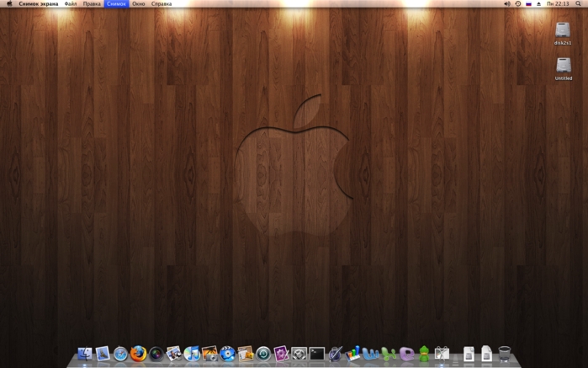This screenshot has height=368, width=588.
Task: Open Time Machine menu bar status icon
Action: (x=518, y=3)
